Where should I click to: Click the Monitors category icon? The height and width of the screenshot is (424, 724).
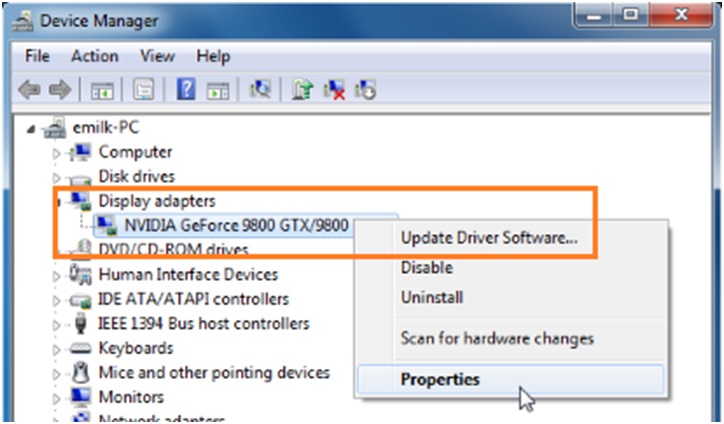[80, 397]
